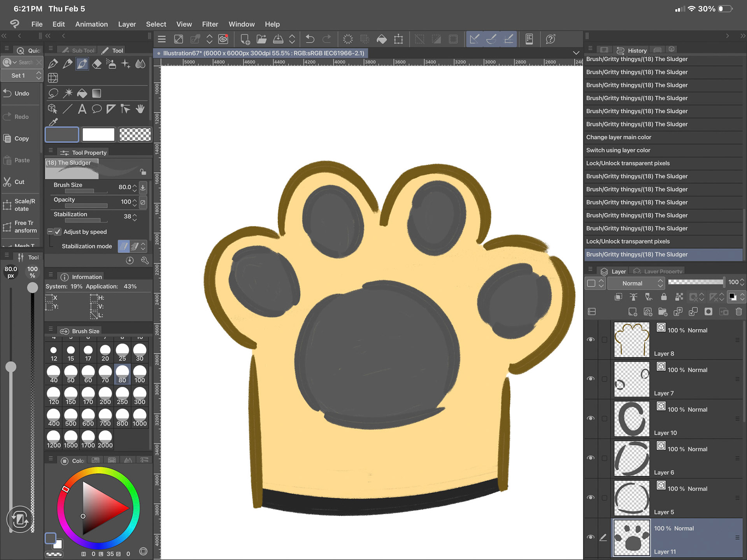Select the Gradient tool icon

coord(96,93)
